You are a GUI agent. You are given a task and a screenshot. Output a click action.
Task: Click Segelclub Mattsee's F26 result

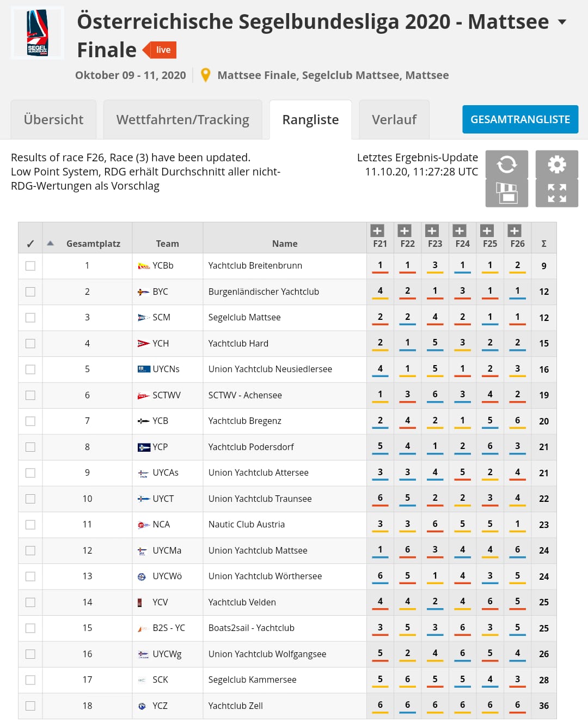518,318
